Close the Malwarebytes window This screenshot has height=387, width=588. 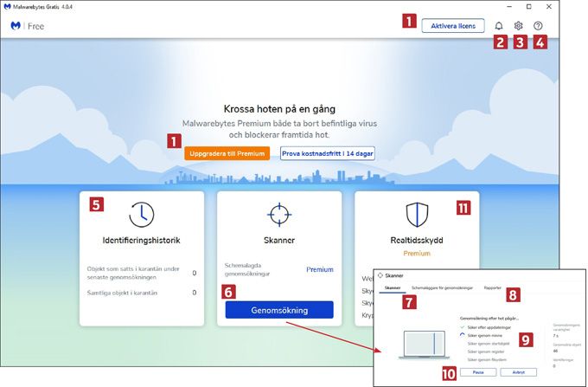pos(548,7)
